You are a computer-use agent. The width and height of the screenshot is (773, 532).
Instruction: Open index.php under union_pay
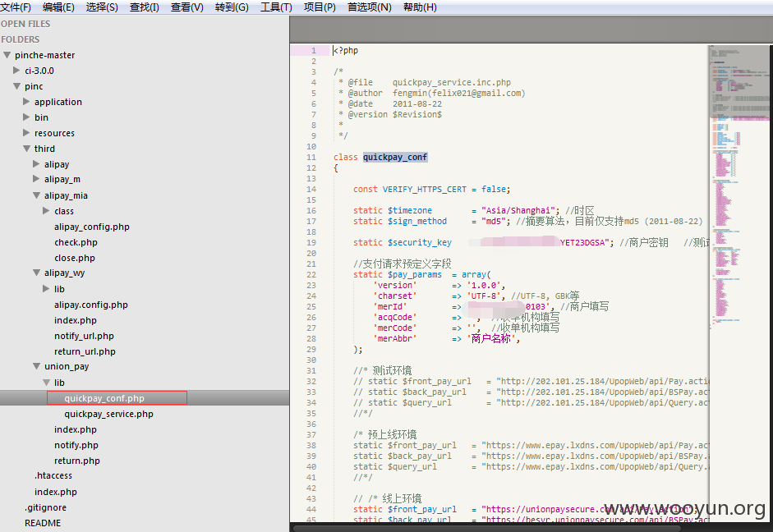tap(76, 429)
